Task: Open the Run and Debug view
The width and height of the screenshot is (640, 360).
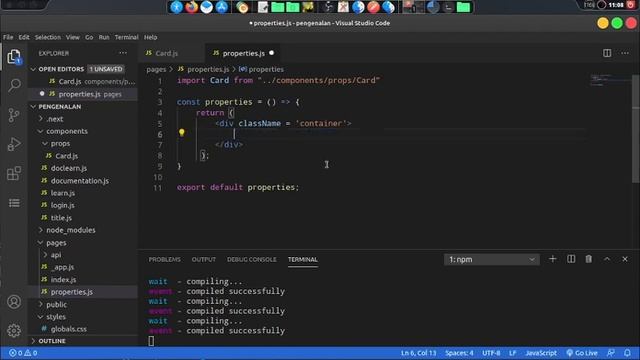Action: click(x=14, y=144)
